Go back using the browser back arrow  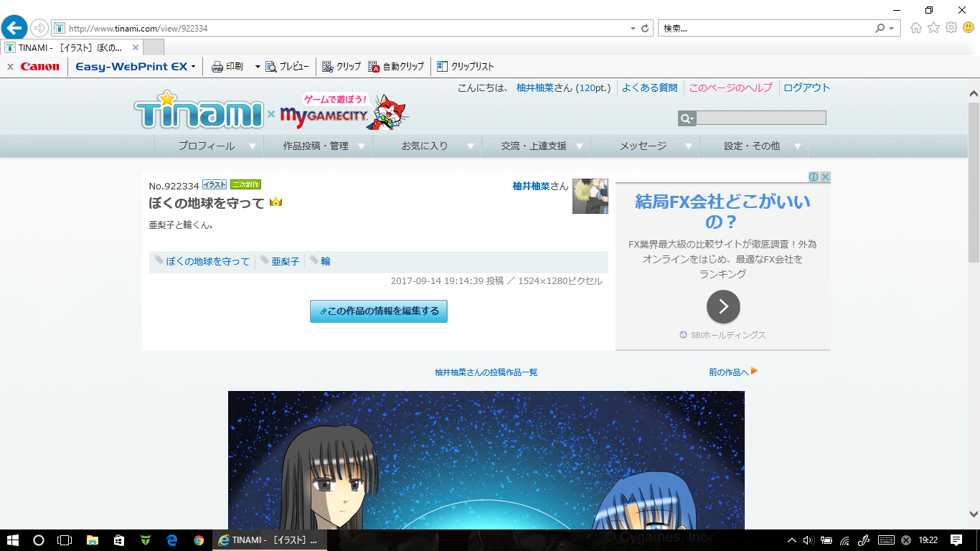pos(14,28)
